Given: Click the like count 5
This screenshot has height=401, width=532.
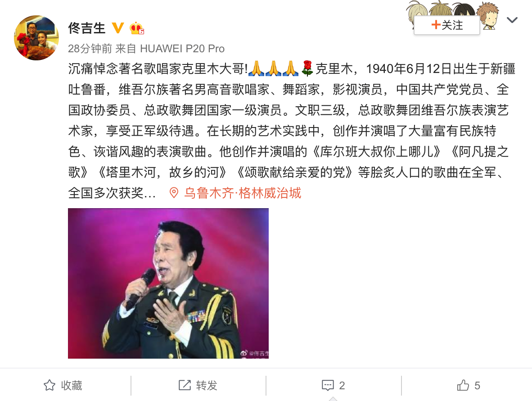Looking at the screenshot, I should point(477,385).
